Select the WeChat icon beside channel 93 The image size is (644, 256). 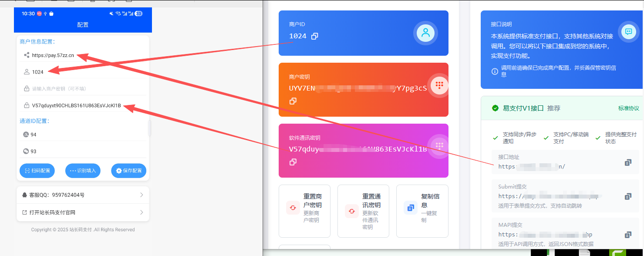point(26,151)
